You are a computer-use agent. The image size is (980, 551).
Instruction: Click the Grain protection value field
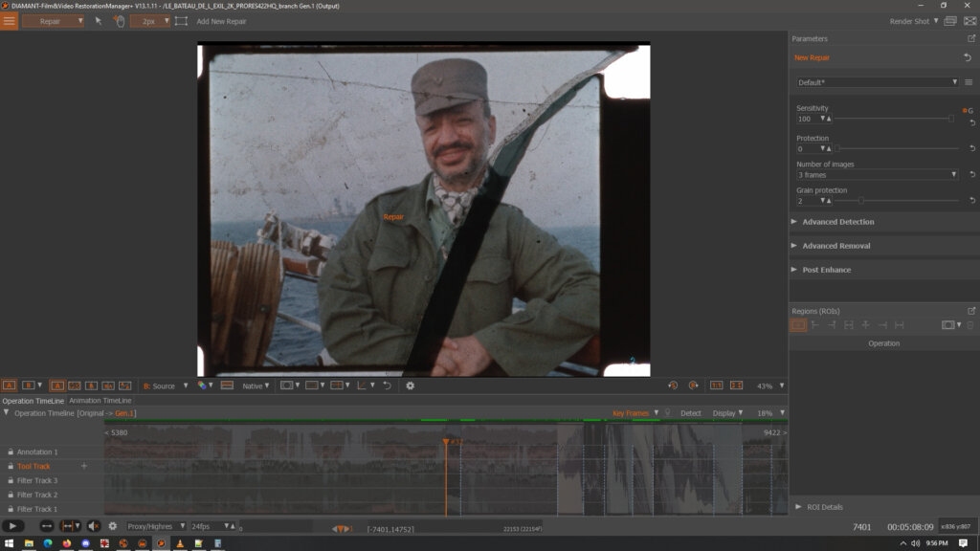(807, 201)
